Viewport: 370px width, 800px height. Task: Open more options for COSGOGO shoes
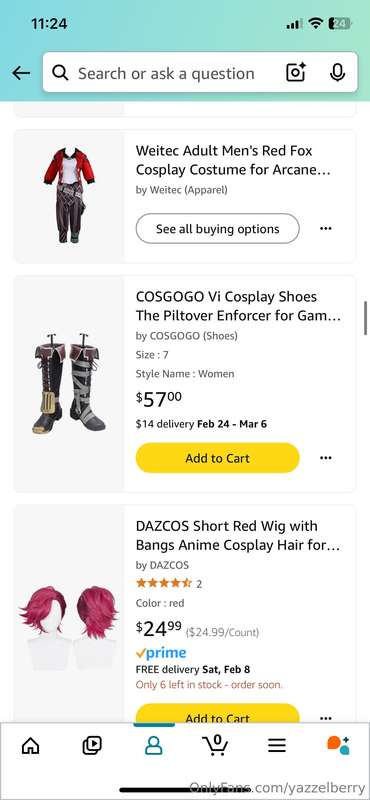(326, 458)
